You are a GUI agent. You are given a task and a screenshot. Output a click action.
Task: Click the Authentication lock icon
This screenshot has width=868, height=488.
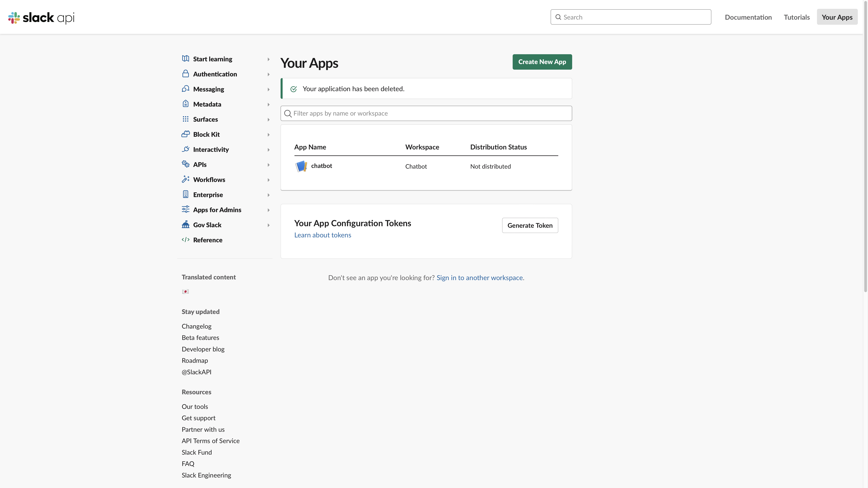point(185,74)
